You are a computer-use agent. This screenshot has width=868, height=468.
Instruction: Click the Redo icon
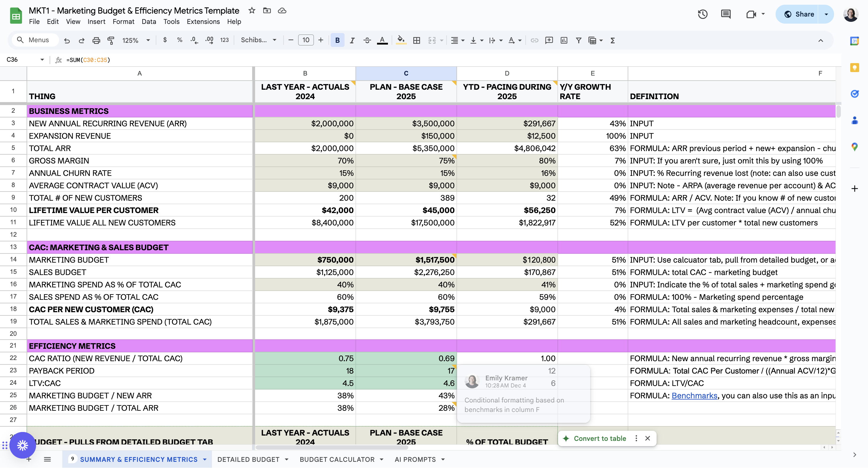pyautogui.click(x=81, y=40)
